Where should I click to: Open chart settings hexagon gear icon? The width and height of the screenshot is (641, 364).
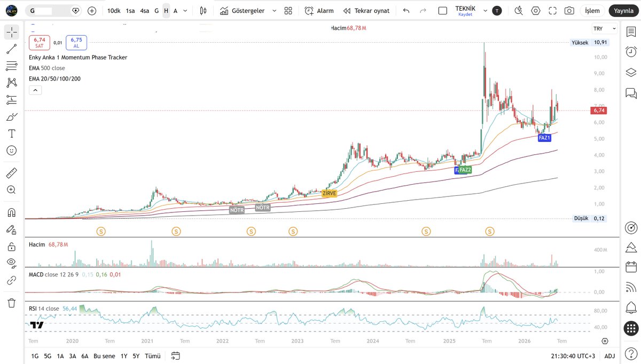coord(536,11)
